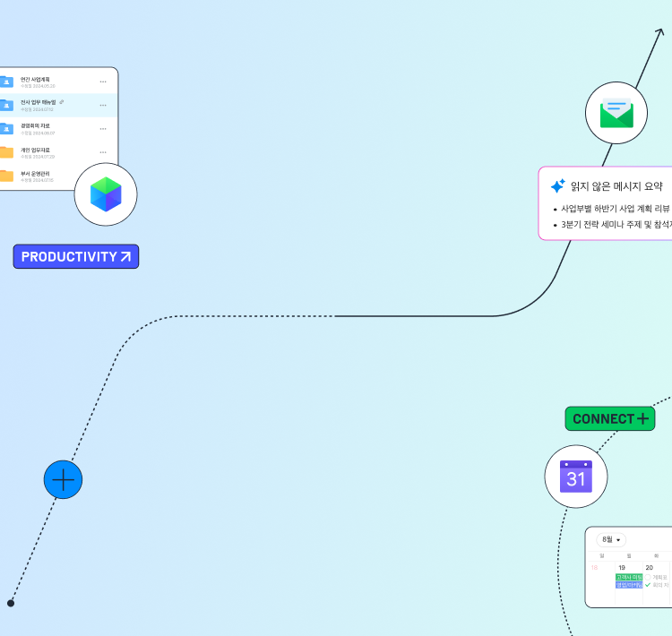
Task: Select the 연간 사업계획 shared folder icon
Action: [6, 82]
